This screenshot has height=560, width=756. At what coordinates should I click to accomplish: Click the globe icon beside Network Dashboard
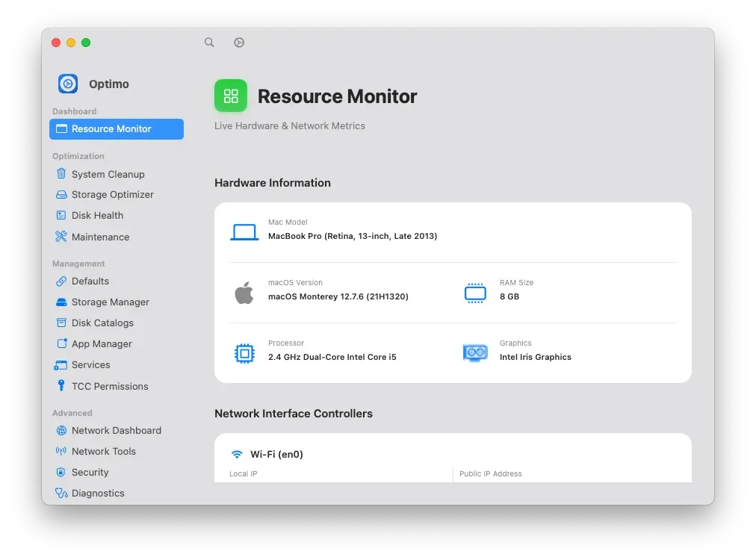click(61, 430)
